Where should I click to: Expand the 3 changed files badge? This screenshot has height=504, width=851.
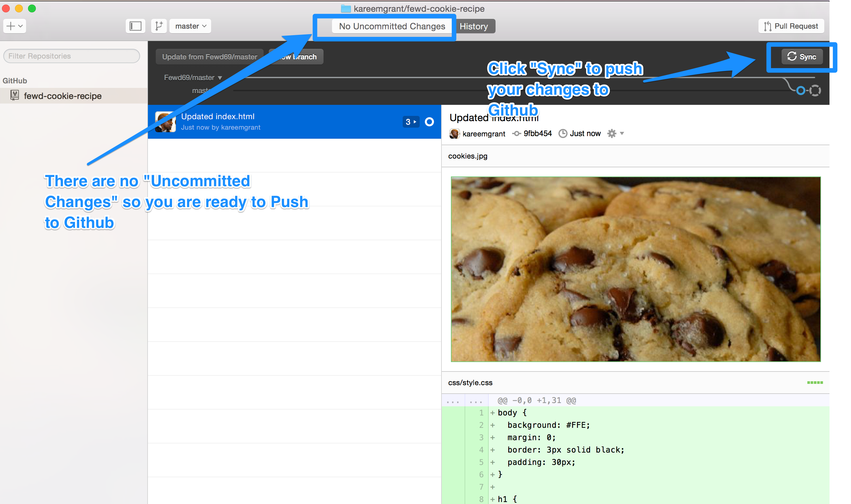pyautogui.click(x=411, y=122)
